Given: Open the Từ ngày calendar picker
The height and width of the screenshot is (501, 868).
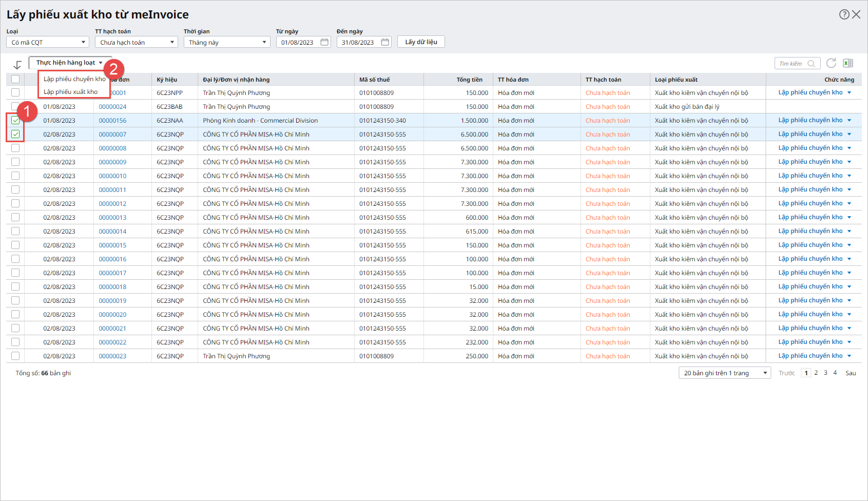Looking at the screenshot, I should 324,42.
